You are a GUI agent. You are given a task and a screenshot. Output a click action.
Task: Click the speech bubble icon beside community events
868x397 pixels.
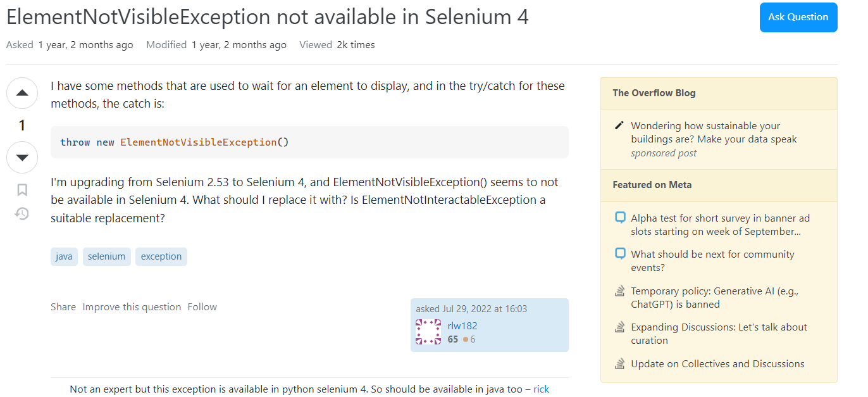(620, 254)
